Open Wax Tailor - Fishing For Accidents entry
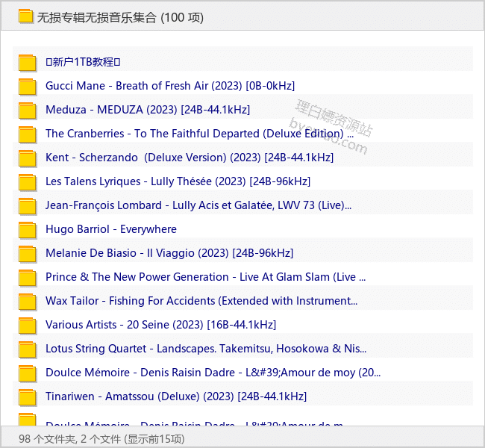The image size is (485, 448). tap(201, 301)
